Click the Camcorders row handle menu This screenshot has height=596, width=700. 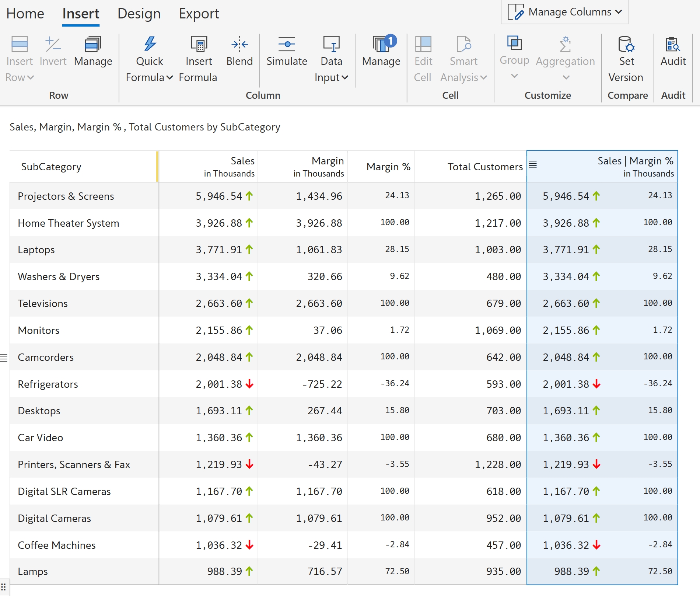pos(4,358)
